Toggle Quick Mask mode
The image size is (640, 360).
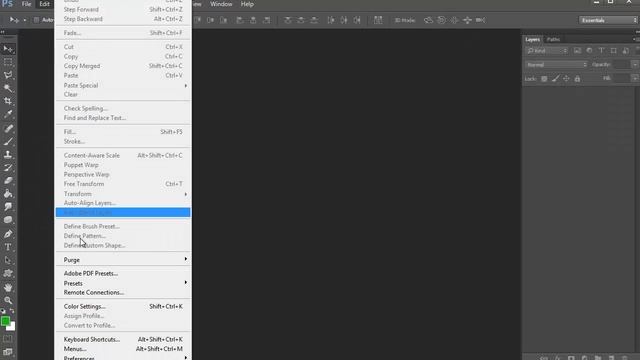[x=8, y=338]
